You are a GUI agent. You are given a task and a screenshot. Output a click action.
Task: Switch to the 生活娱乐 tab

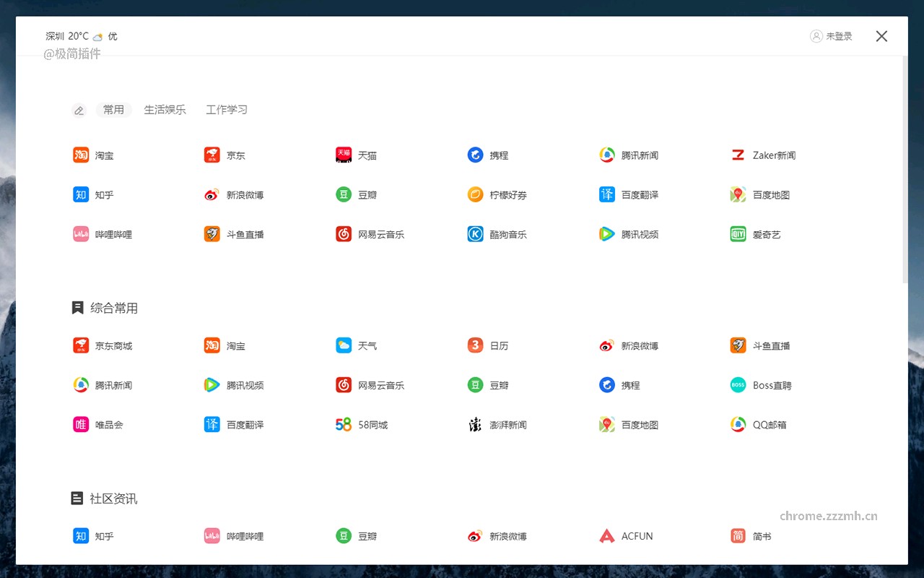165,110
